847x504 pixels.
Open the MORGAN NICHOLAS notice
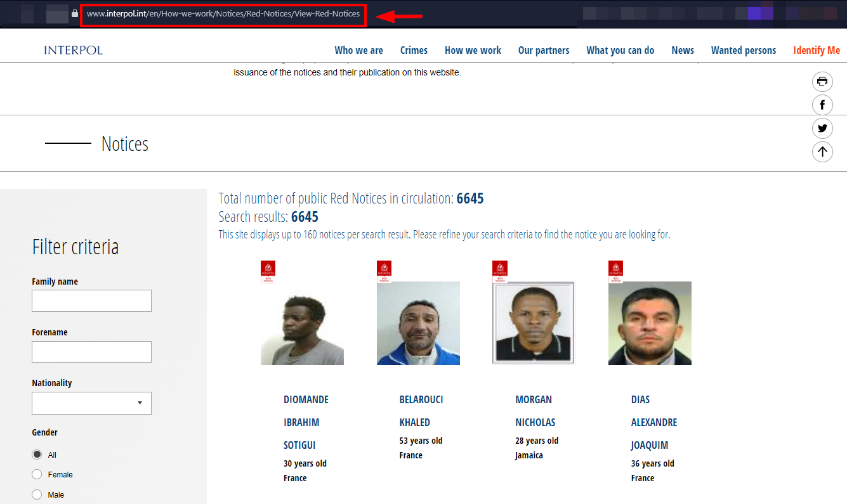535,411
